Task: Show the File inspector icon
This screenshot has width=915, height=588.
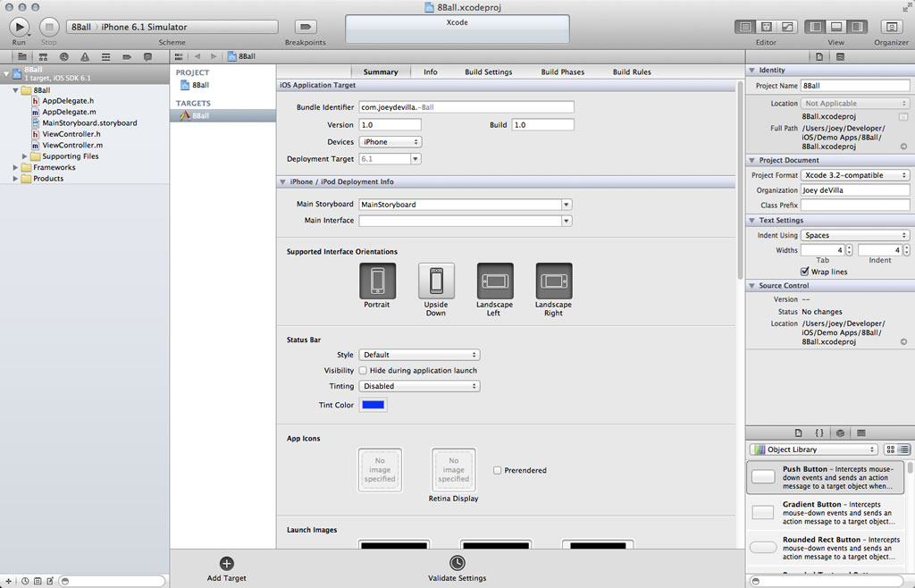Action: 819,56
